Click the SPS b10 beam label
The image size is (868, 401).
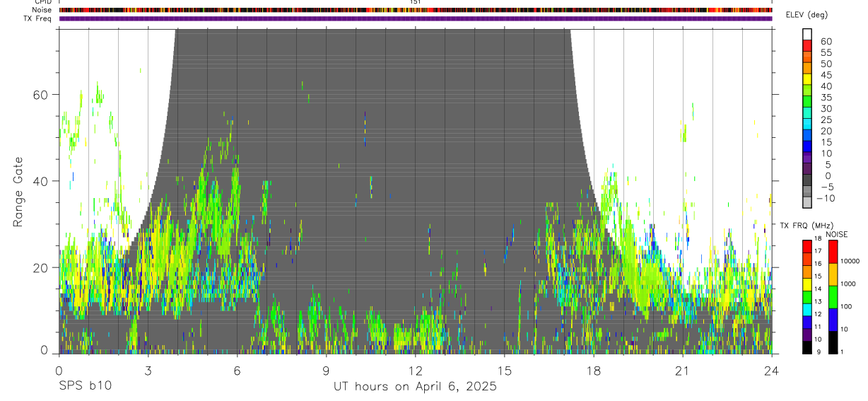(x=85, y=387)
